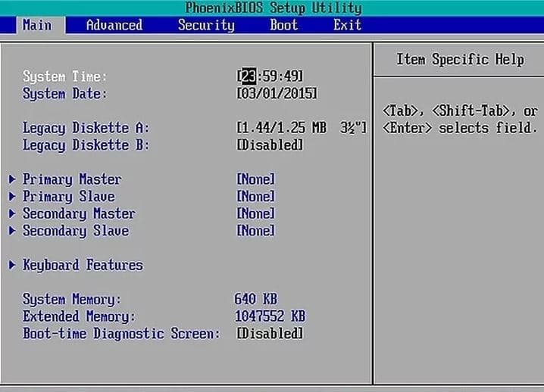This screenshot has width=544, height=392.
Task: Expand Secondary Slave triangle
Action: (12, 231)
